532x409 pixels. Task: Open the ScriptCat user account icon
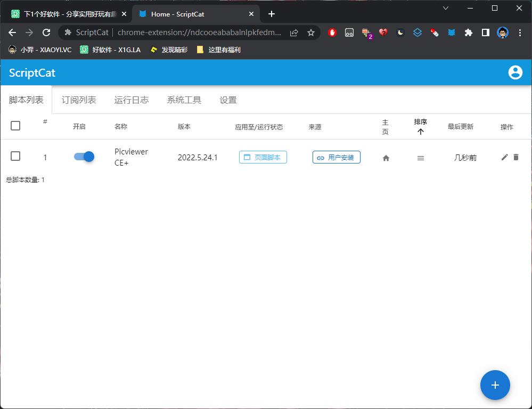click(515, 72)
